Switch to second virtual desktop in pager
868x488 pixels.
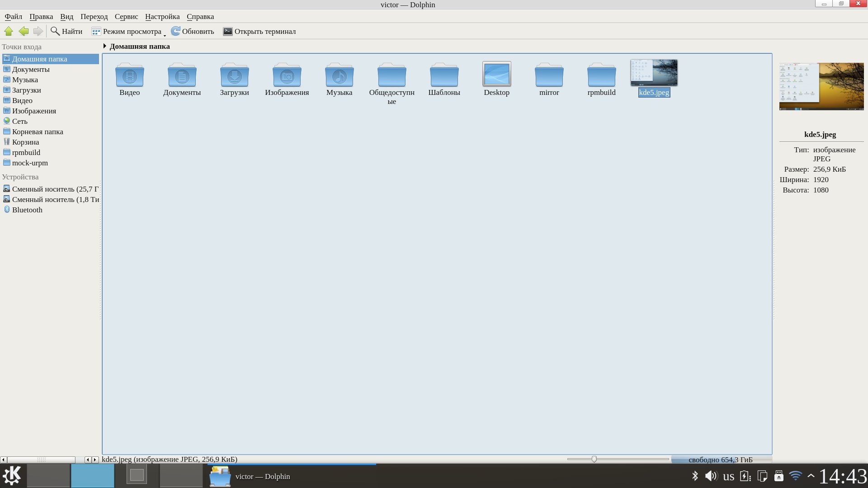tap(93, 476)
